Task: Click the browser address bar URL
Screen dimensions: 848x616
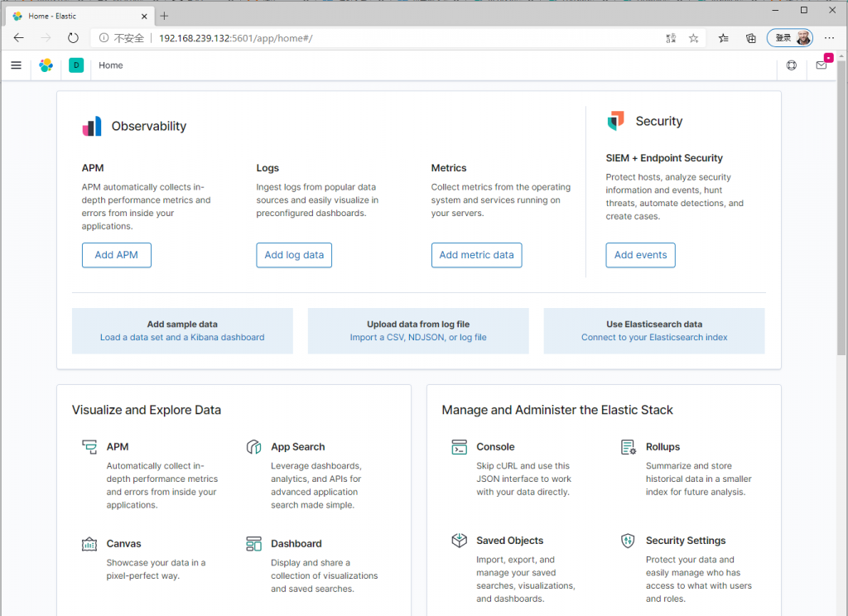Action: (x=236, y=38)
